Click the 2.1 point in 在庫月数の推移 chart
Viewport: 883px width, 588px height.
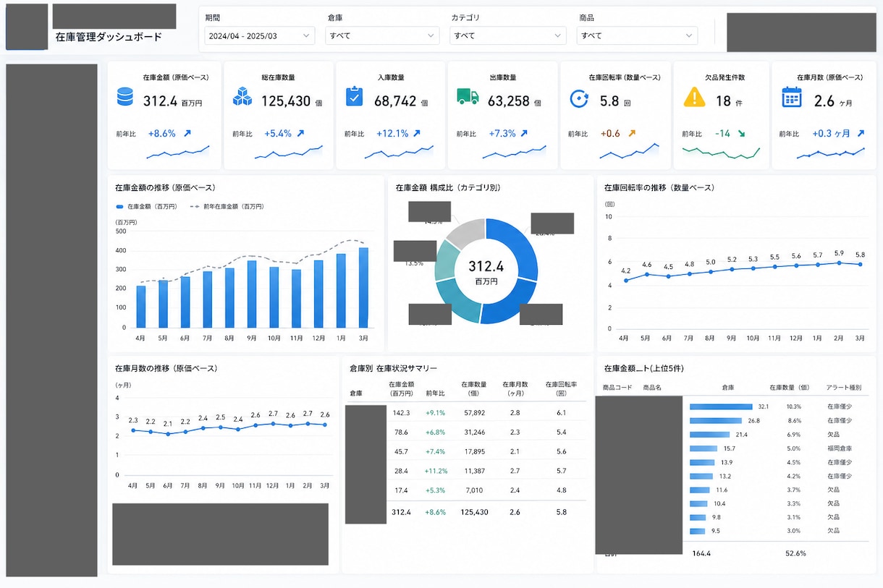click(x=168, y=434)
